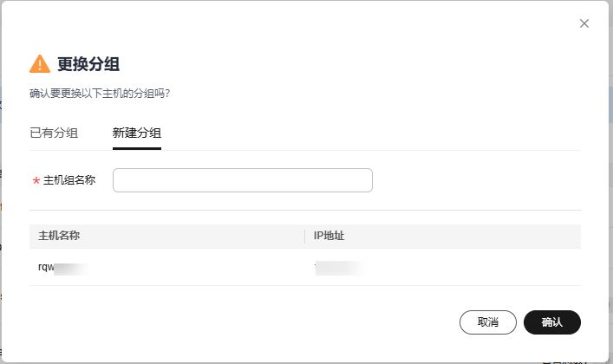Click the orange warning triangle icon
This screenshot has width=613, height=364.
[40, 64]
